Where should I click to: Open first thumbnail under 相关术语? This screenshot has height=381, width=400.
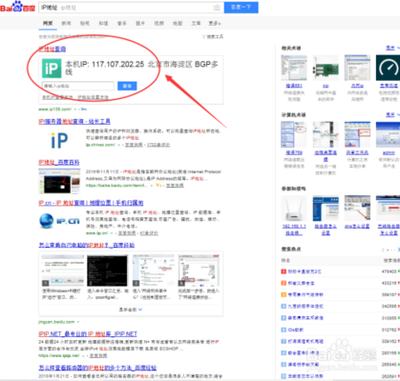pyautogui.click(x=294, y=68)
